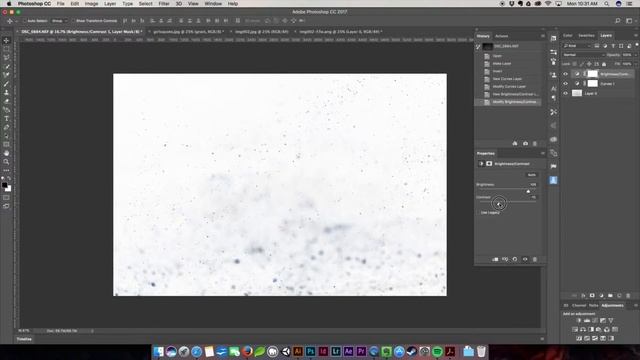Open the Filter menu
This screenshot has width=640, height=360.
click(x=164, y=4)
